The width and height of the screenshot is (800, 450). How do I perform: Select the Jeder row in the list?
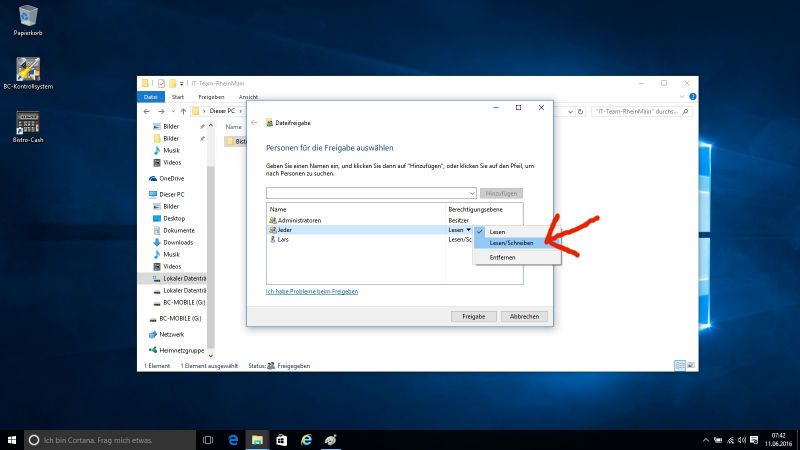370,230
